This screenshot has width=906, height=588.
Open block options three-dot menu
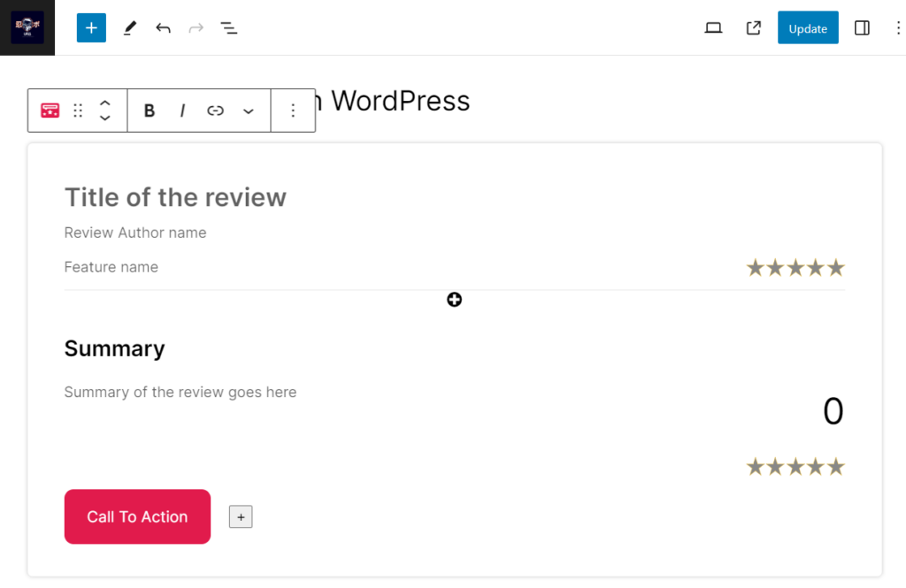[293, 111]
